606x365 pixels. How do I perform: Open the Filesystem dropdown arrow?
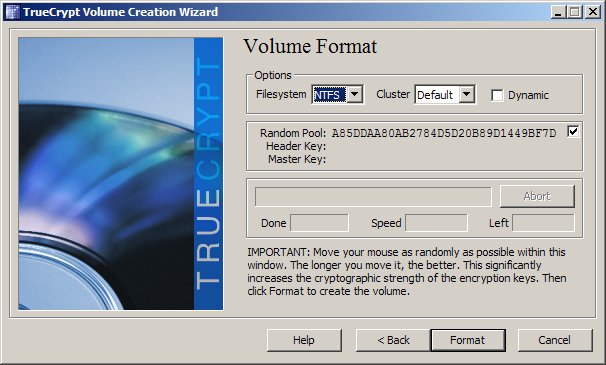[355, 94]
